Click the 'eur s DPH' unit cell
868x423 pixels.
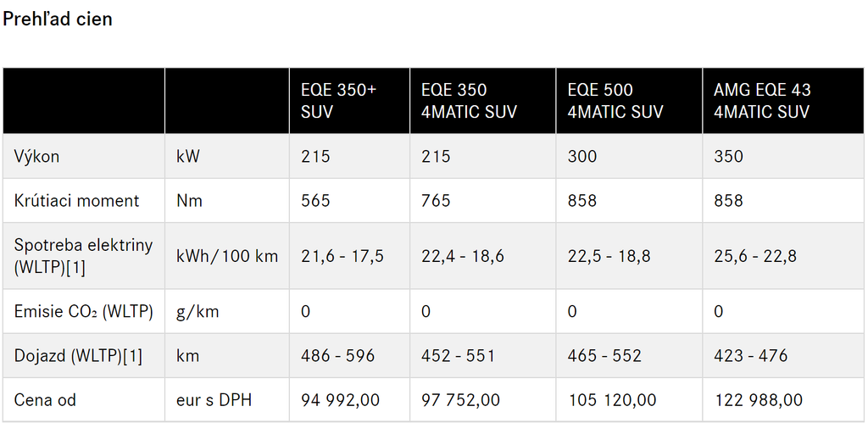click(x=214, y=399)
